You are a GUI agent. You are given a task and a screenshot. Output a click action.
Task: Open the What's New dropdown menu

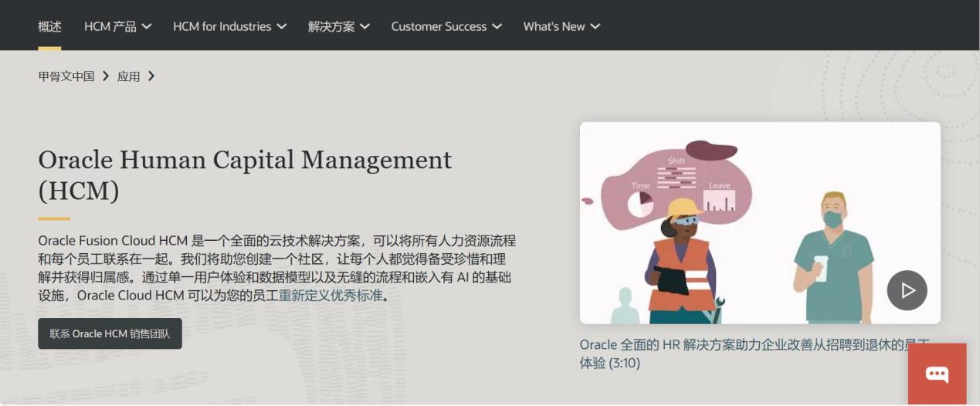554,26
